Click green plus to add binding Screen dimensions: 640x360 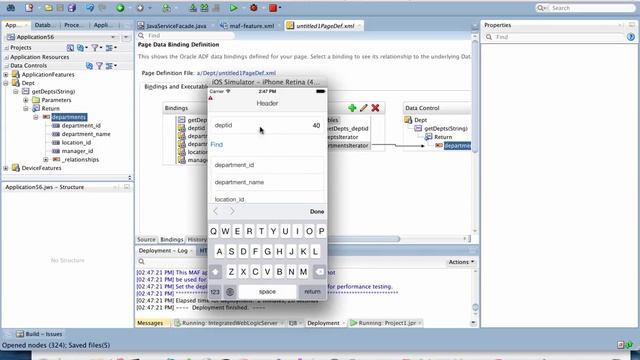pyautogui.click(x=352, y=108)
